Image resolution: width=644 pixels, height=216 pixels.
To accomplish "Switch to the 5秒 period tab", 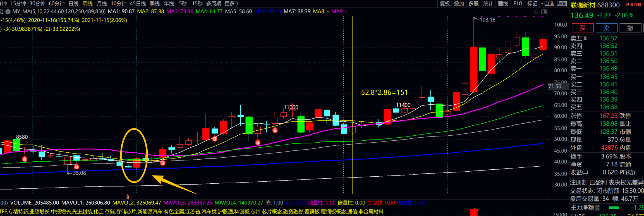I will pyautogui.click(x=183, y=4).
